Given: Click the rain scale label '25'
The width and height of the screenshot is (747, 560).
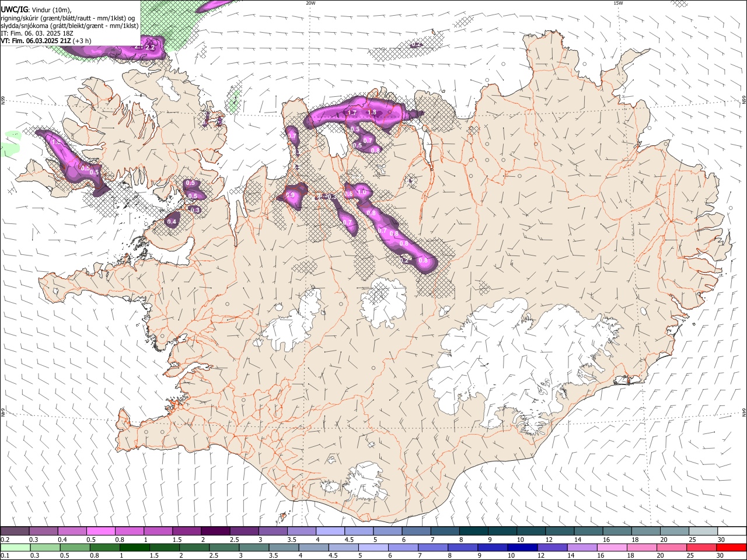Looking at the screenshot, I should pos(690,555).
